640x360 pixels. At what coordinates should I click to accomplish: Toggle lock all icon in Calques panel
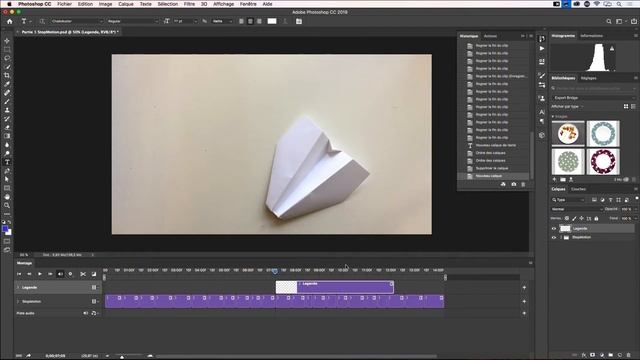(596, 218)
